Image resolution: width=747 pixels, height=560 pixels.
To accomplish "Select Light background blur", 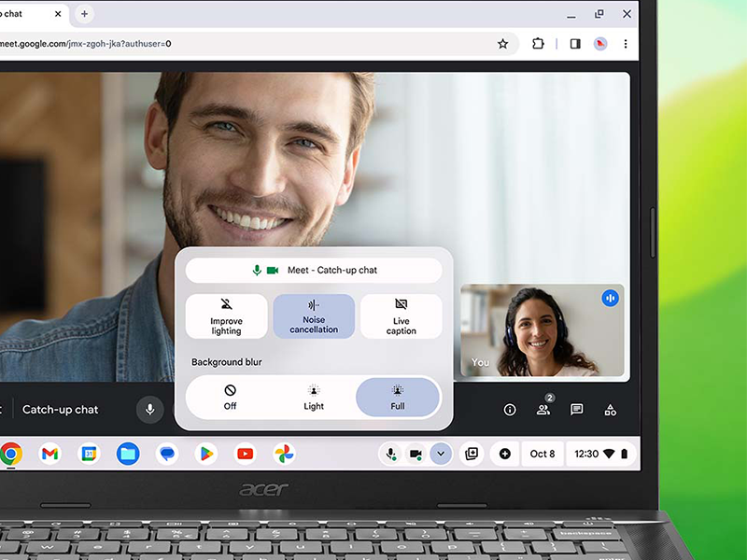I will click(x=313, y=397).
